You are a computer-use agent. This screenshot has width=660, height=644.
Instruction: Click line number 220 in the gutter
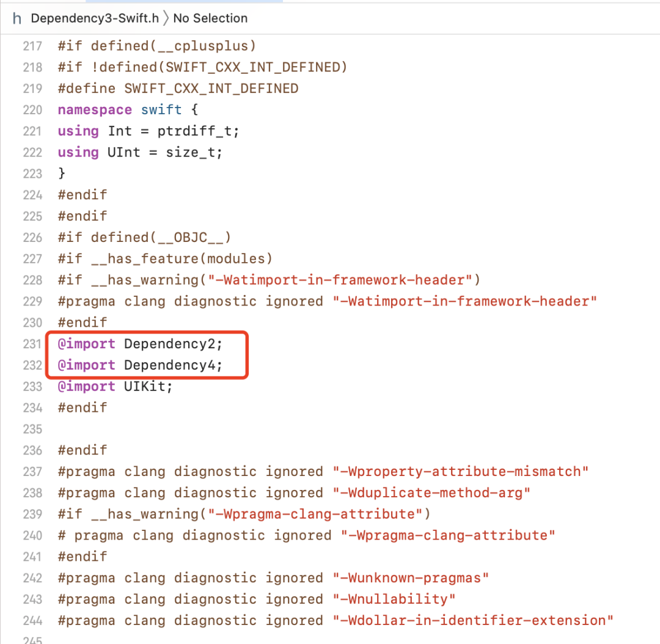pos(32,110)
